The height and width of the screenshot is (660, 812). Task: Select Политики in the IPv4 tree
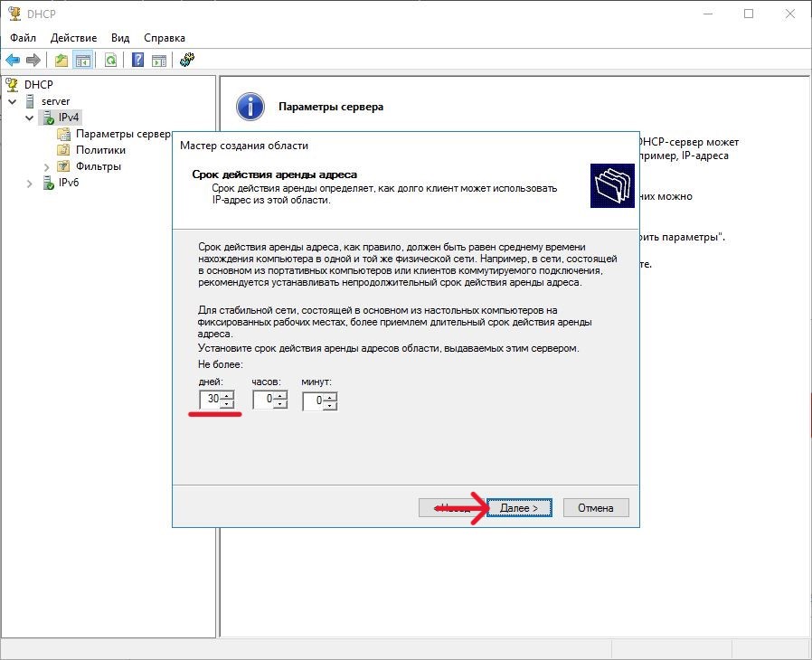tap(100, 150)
